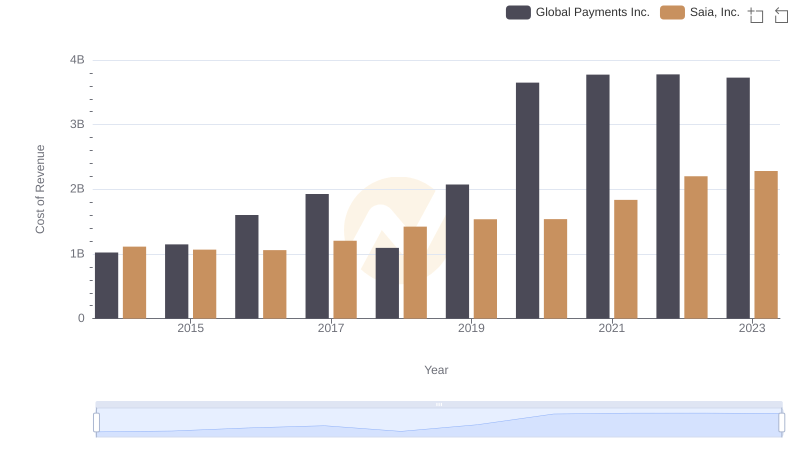Viewport: 800px width, 461px height.
Task: Select Global Payments 2019 bar
Action: point(458,251)
